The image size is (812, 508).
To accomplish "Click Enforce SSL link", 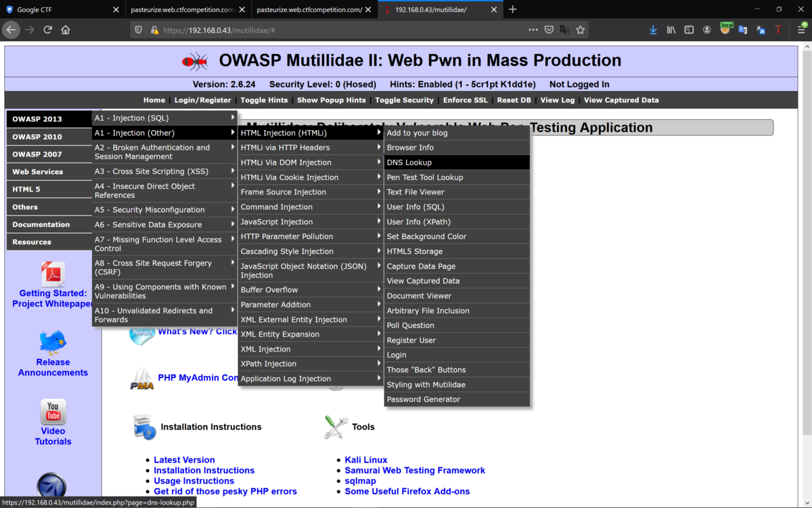I will point(466,100).
